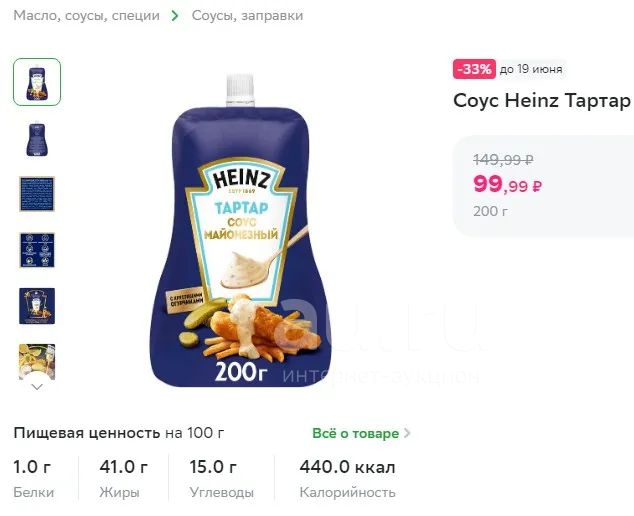Viewport: 634px width, 516px height.
Task: Select the fourth thumbnail with info icons
Action: click(37, 250)
